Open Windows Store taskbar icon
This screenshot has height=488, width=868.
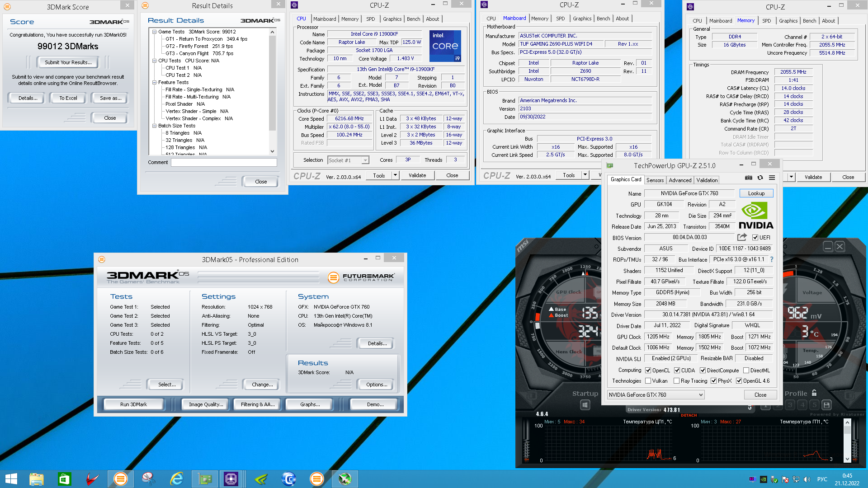pyautogui.click(x=64, y=479)
